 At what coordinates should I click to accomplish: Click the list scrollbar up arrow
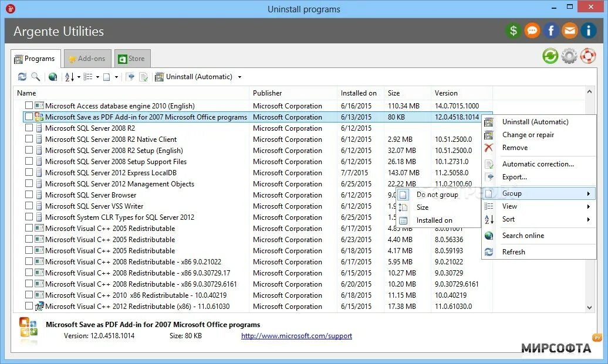[x=589, y=92]
